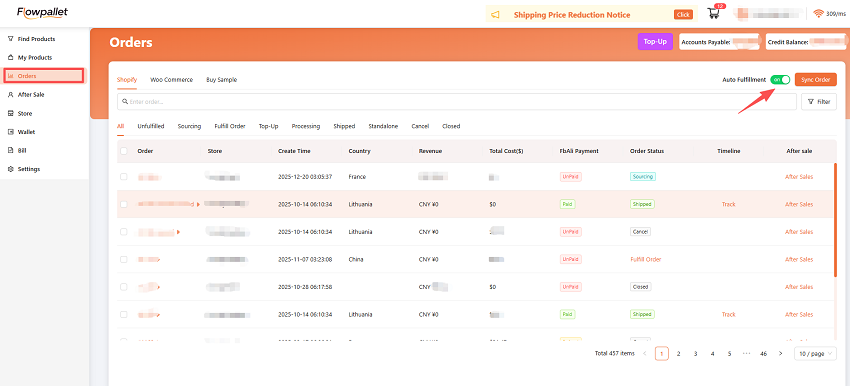Click the megaphone announcement icon
The width and height of the screenshot is (850, 386).
coord(495,15)
